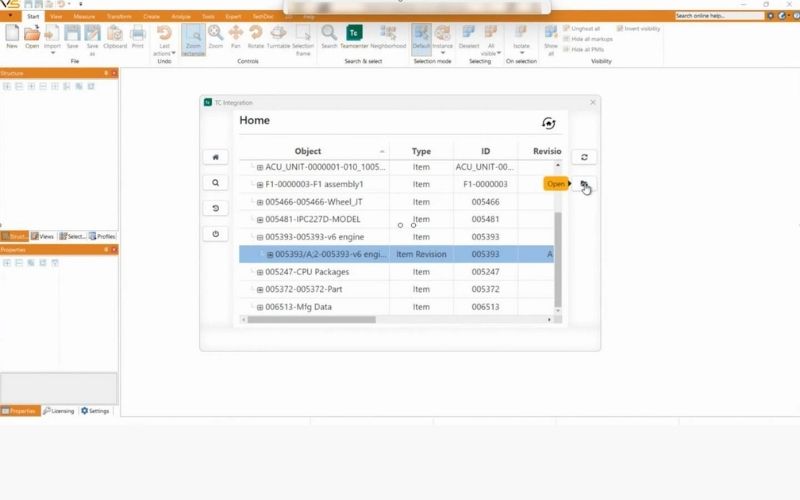This screenshot has height=500, width=800.
Task: Click the Save floppy icon
Action: pos(72,34)
